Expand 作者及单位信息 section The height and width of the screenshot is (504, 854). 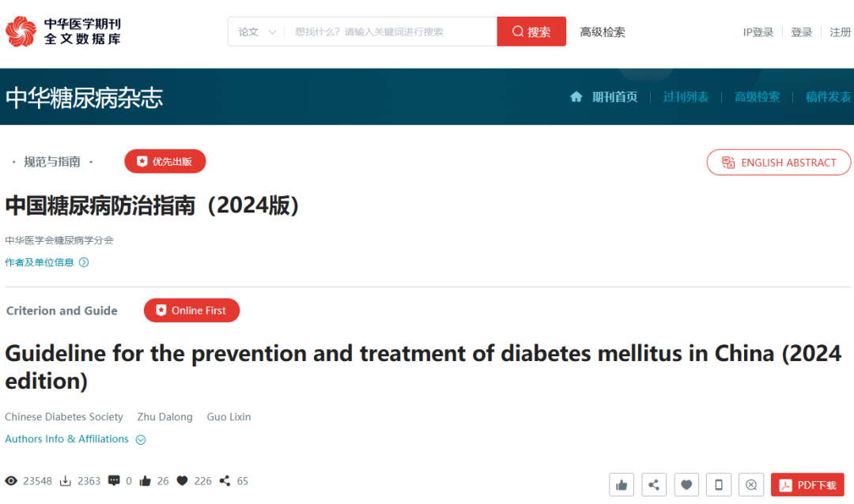tap(47, 262)
